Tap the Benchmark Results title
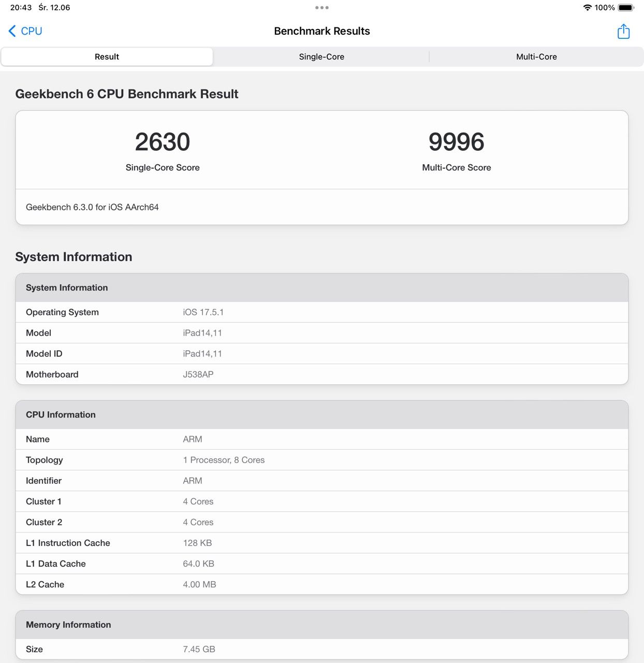Viewport: 644px width, 663px height. click(322, 31)
